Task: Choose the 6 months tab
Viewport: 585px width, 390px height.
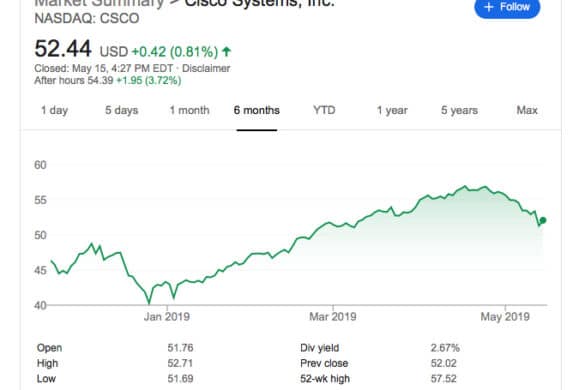Action: 257,110
